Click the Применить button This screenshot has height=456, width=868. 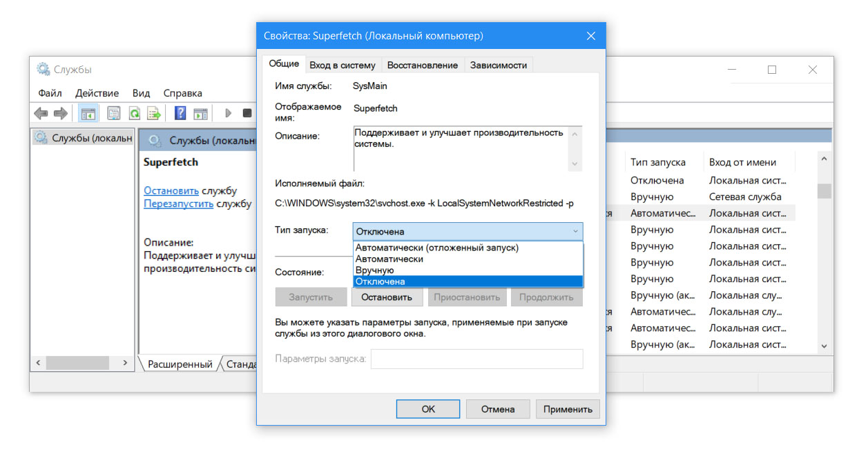click(x=568, y=408)
